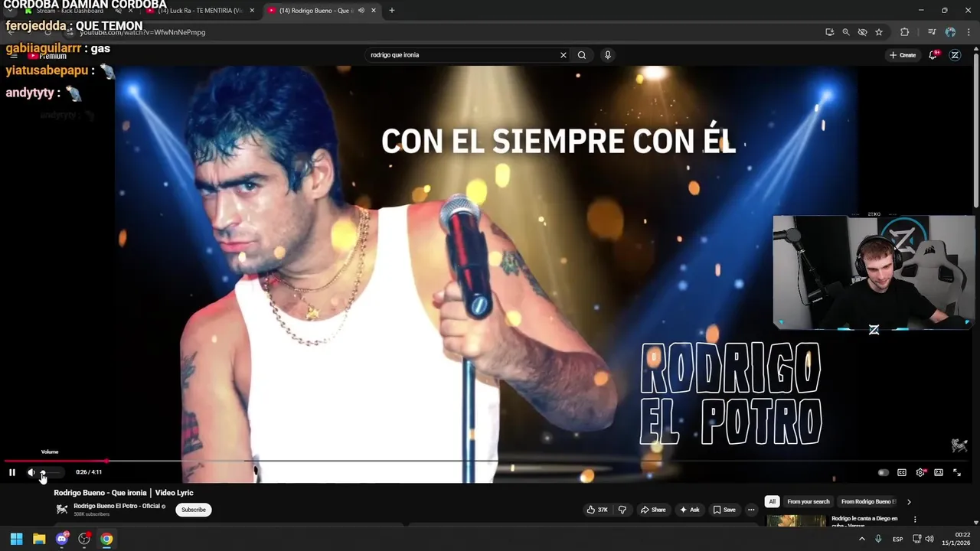
Task: Click the YouTube search field
Action: click(463, 55)
